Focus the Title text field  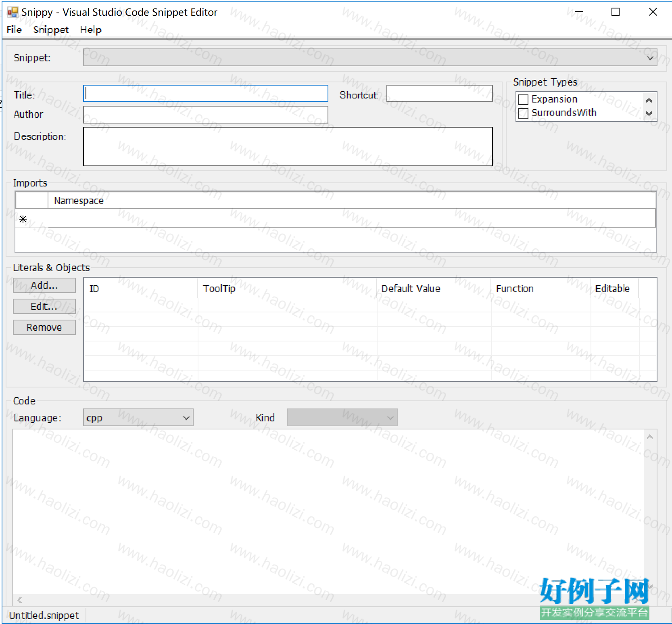(x=205, y=93)
